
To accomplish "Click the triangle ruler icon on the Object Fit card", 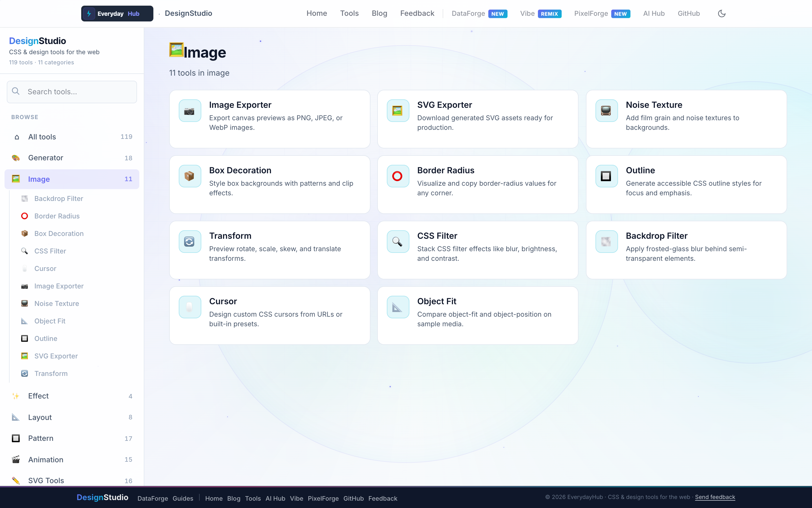I will point(398,307).
